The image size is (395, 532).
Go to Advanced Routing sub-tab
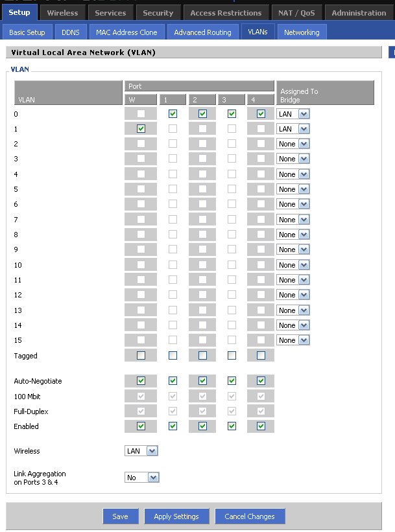[x=202, y=32]
